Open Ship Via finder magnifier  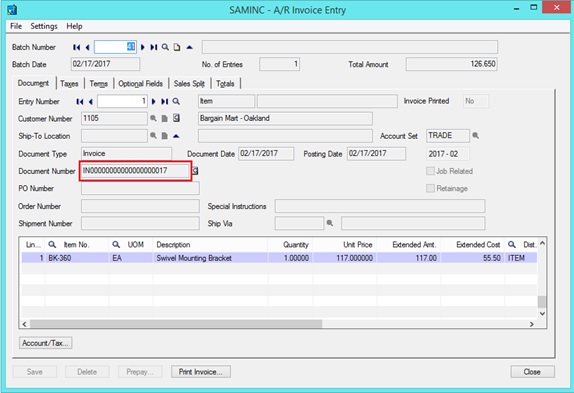(x=330, y=223)
